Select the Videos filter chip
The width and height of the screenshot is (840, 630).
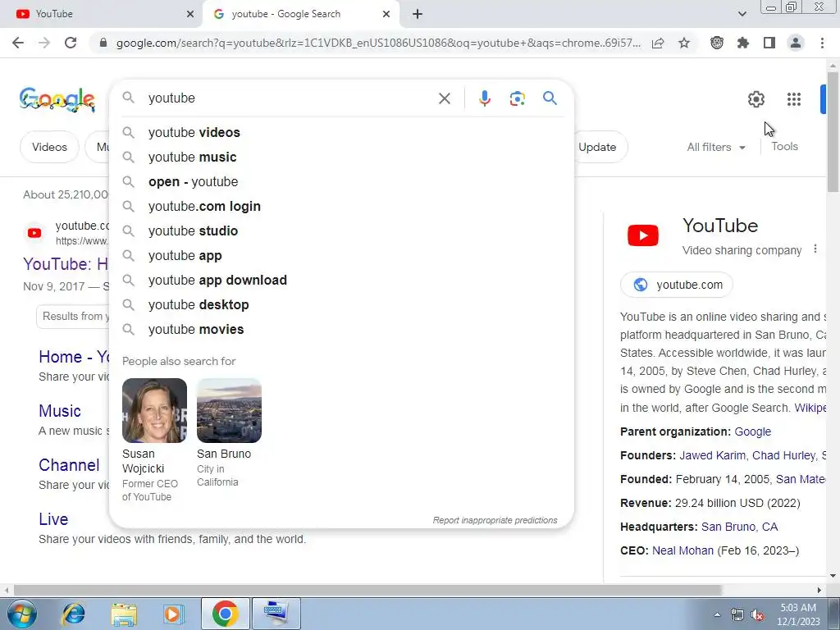tap(49, 147)
